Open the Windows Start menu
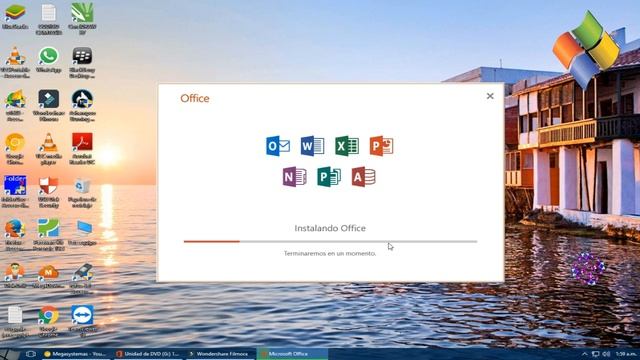The height and width of the screenshot is (360, 640). pos(10,354)
